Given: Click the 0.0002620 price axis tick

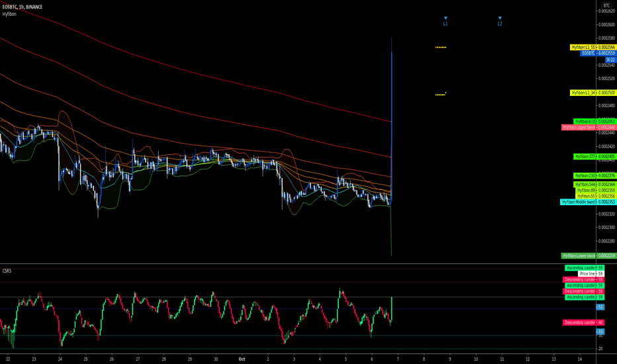Looking at the screenshot, I should (x=606, y=11).
